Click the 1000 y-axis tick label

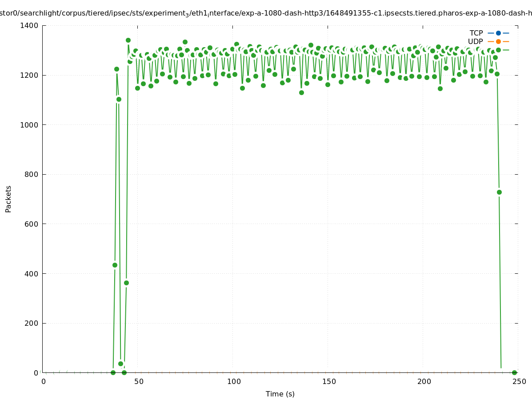tap(29, 125)
